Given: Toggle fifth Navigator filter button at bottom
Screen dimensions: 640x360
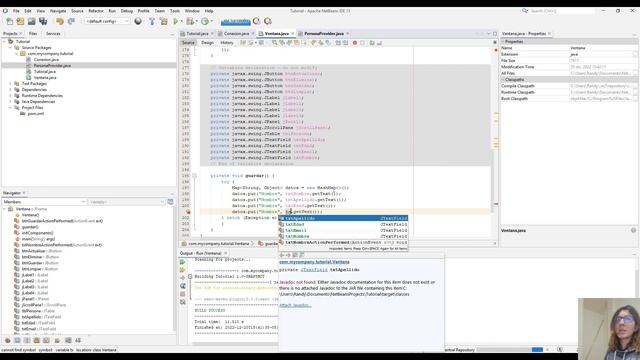Looking at the screenshot, I should (x=47, y=340).
